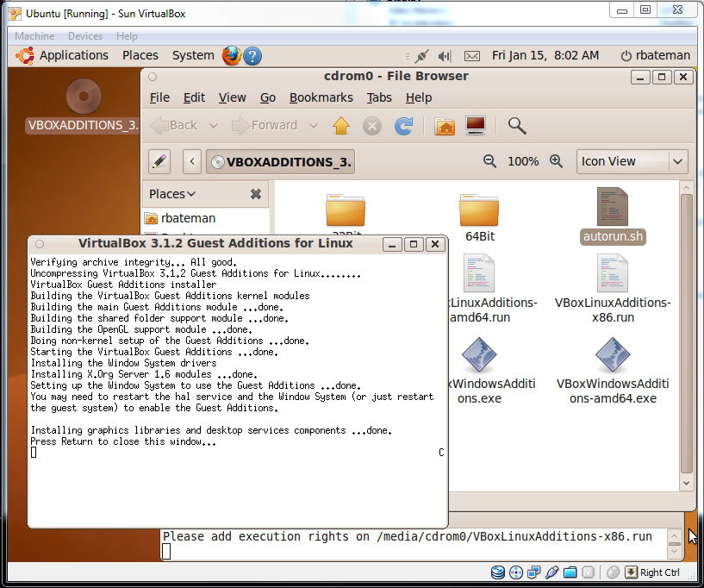Screen dimensions: 704x588
Task: Click the VirtualBox network status icon
Action: (534, 572)
